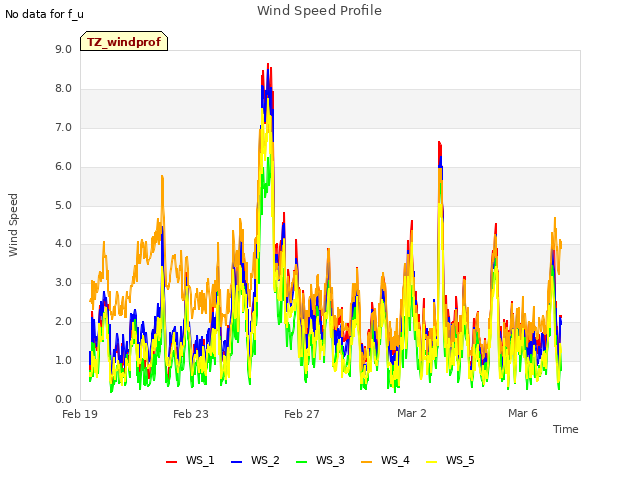Viewport: 640px width, 480px height.
Task: Click the orange WS_4 legend color marker
Action: [367, 462]
